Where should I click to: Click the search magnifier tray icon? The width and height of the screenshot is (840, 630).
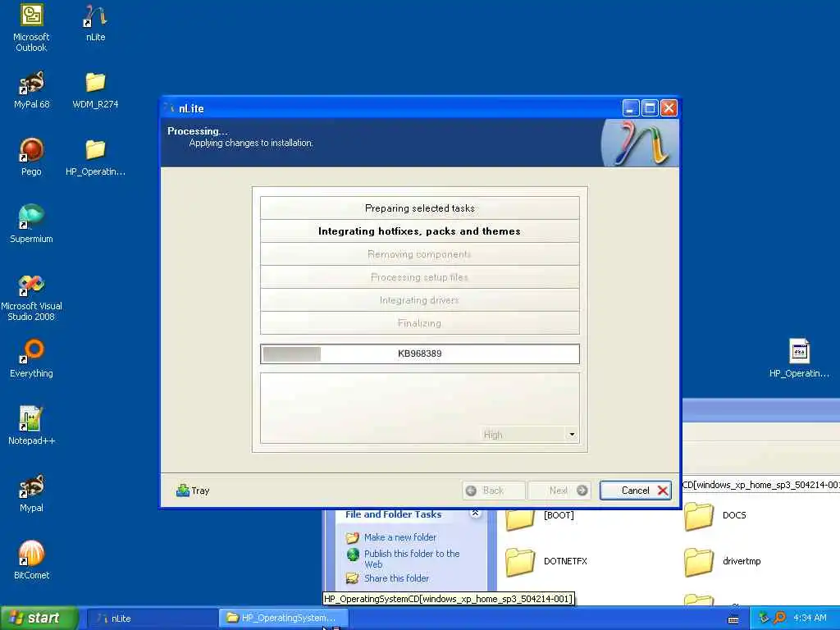pos(779,618)
